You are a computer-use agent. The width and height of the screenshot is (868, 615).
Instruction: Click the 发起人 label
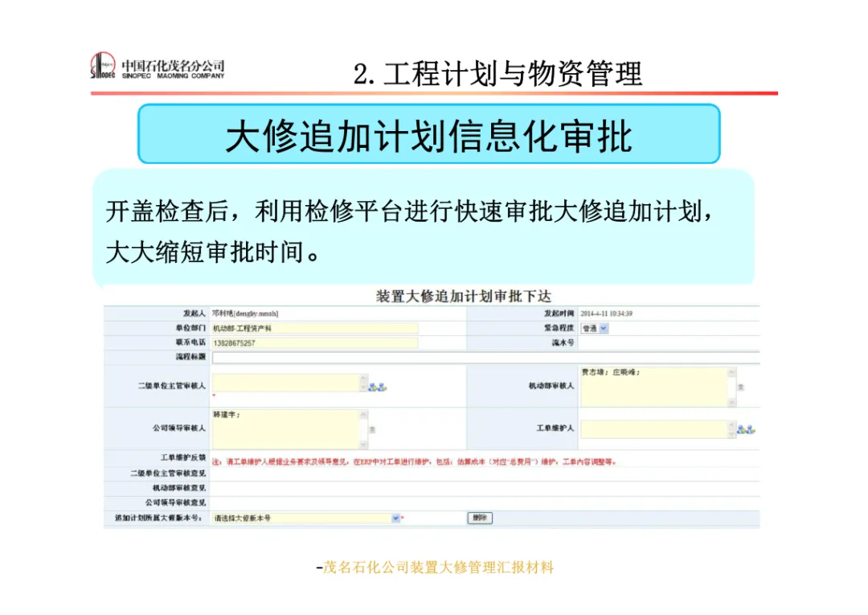click(x=194, y=314)
